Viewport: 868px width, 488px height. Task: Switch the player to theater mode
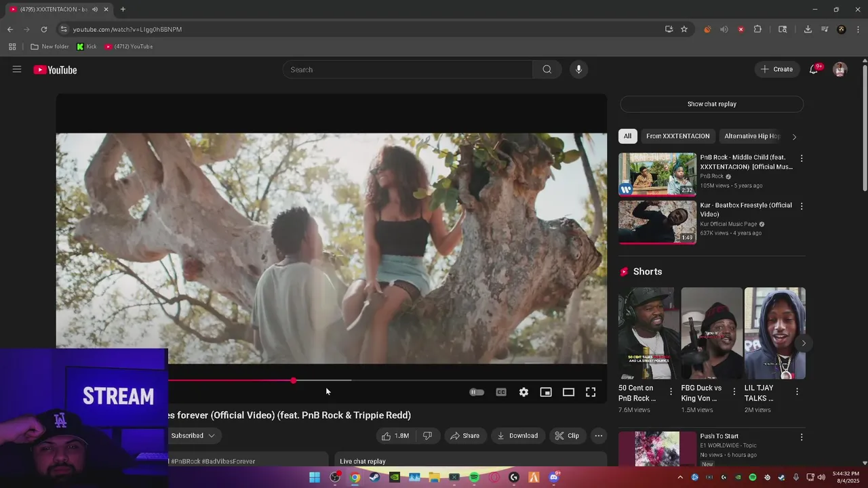point(568,392)
